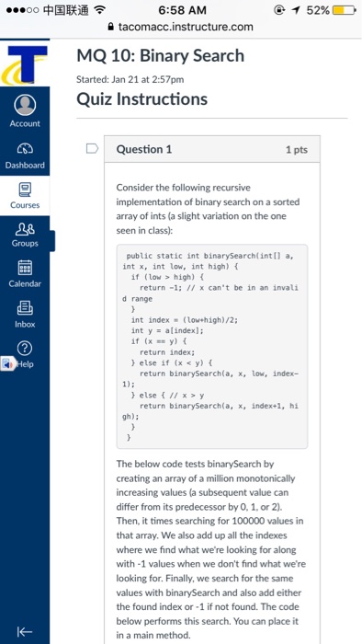Screen dimensions: 362x644
Task: Click the '} else if (x < y) {' line
Action: tap(172, 362)
